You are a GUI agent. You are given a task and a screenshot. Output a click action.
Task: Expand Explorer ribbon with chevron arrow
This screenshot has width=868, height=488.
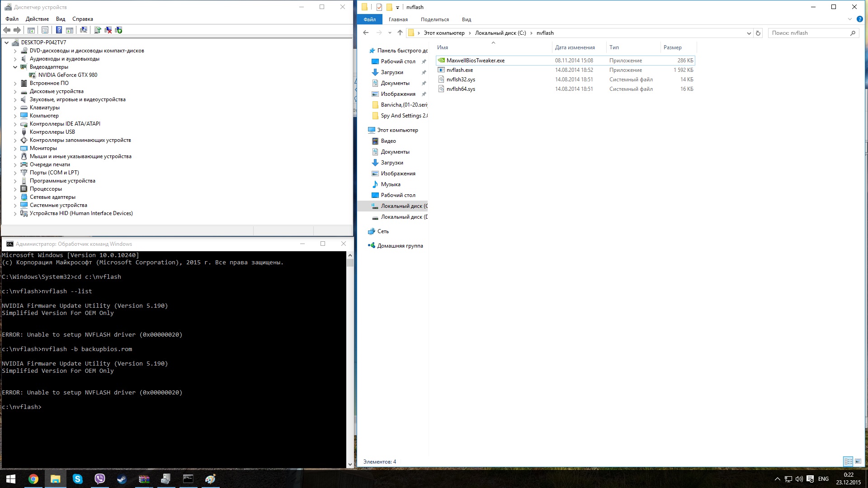coord(849,19)
